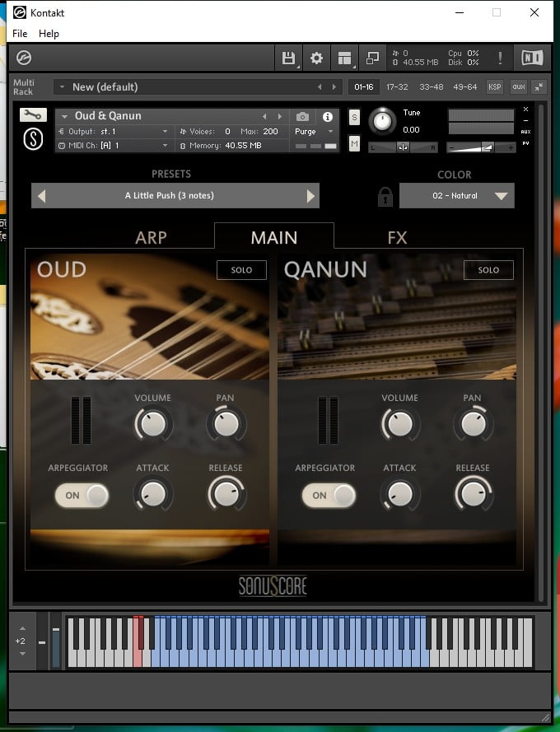Screen dimensions: 560x732
Task: Switch to the ARP tab
Action: click(151, 238)
